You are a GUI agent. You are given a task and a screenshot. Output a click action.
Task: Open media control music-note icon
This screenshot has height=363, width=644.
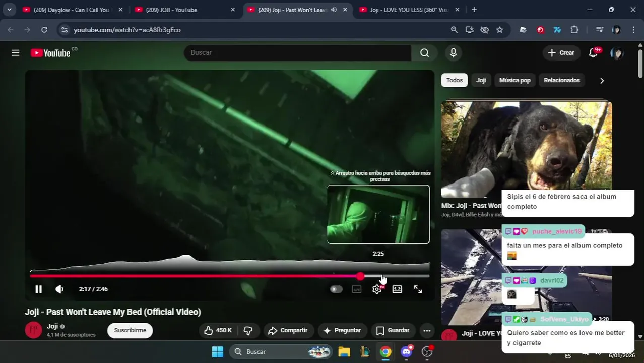coord(599,30)
